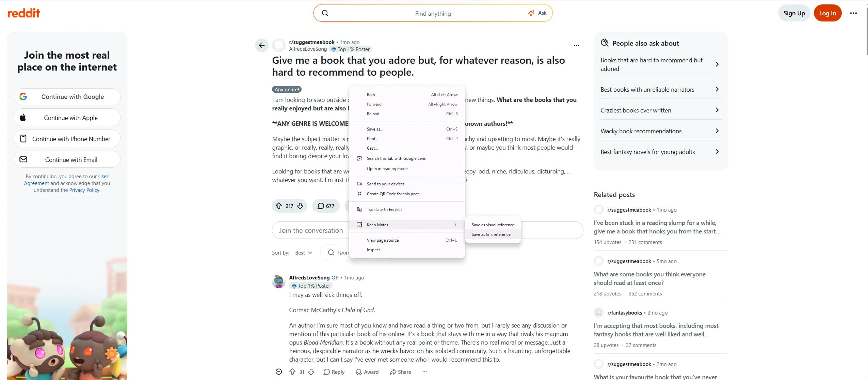Click the search magnifier icon in Find anything bar
The image size is (868, 380).
pos(325,13)
